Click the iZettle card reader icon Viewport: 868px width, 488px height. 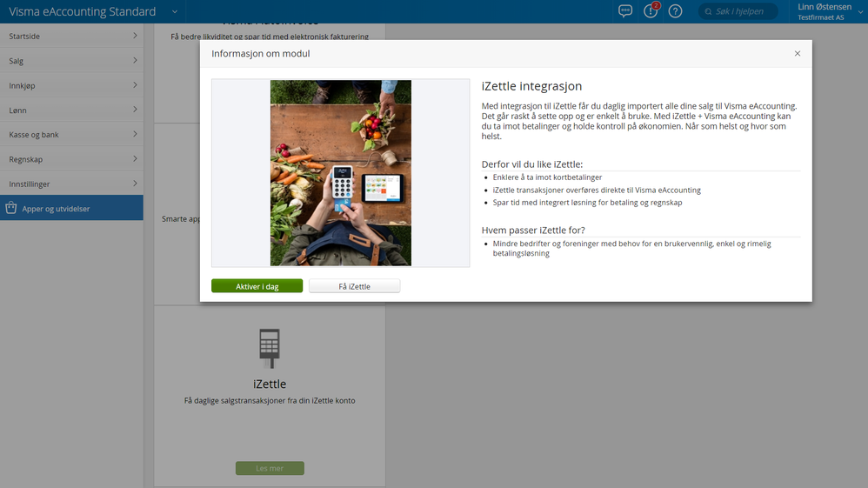tap(270, 349)
